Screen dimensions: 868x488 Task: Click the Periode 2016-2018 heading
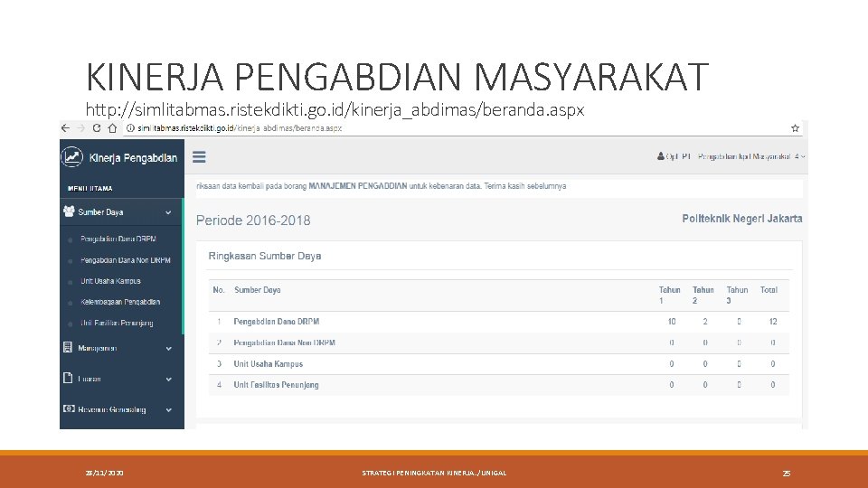click(253, 221)
